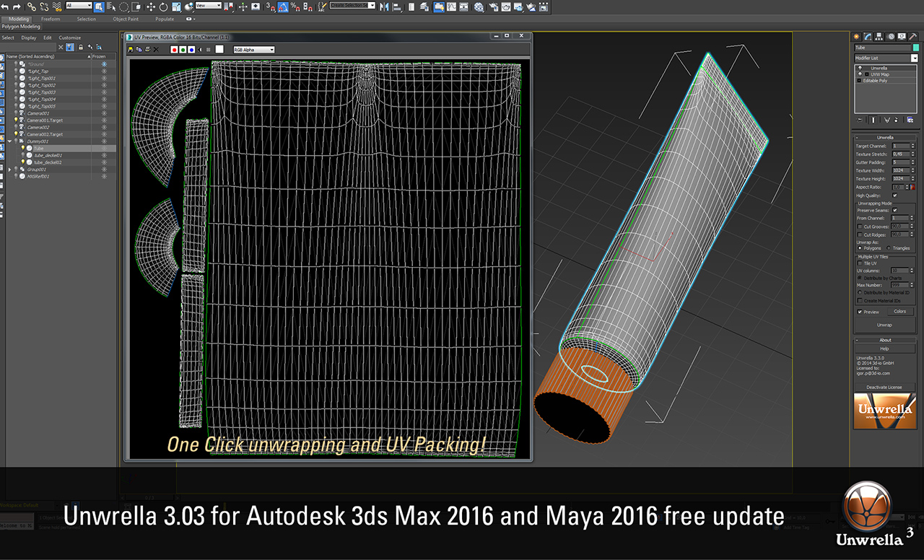Screen dimensions: 924x560
Task: Select Distribute by Material ID radio
Action: pyautogui.click(x=859, y=292)
